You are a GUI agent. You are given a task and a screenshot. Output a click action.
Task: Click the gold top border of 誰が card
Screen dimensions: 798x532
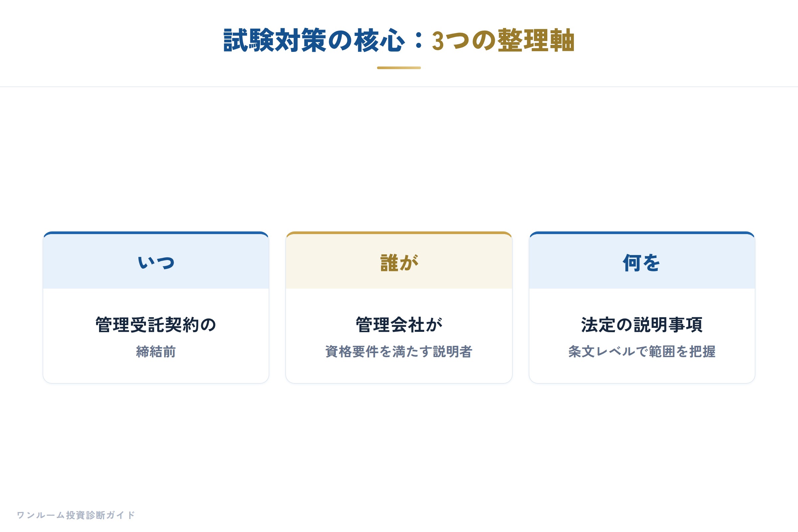[399, 233]
